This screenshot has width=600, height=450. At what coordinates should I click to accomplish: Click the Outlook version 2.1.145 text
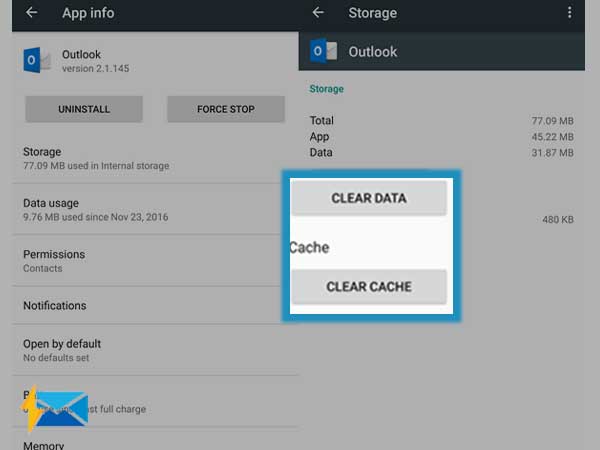point(95,68)
